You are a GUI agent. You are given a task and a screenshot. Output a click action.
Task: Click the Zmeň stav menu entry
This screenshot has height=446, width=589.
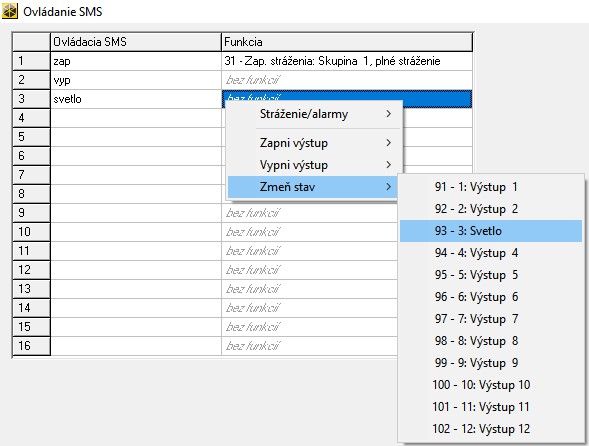313,187
